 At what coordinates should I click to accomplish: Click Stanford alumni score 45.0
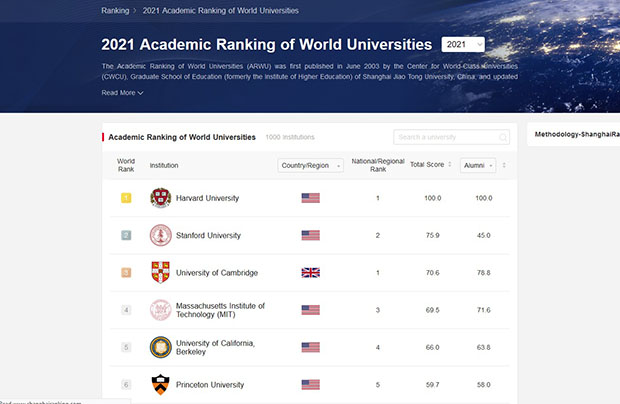coord(484,235)
